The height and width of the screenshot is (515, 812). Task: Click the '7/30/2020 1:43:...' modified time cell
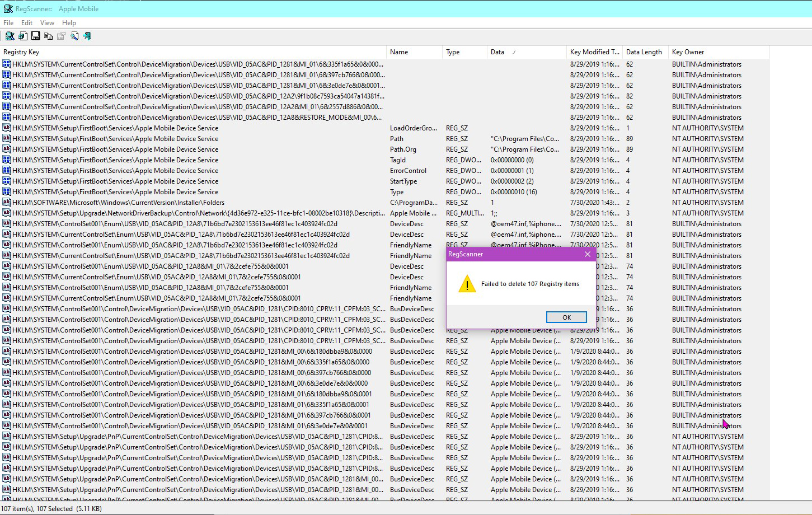(x=594, y=203)
